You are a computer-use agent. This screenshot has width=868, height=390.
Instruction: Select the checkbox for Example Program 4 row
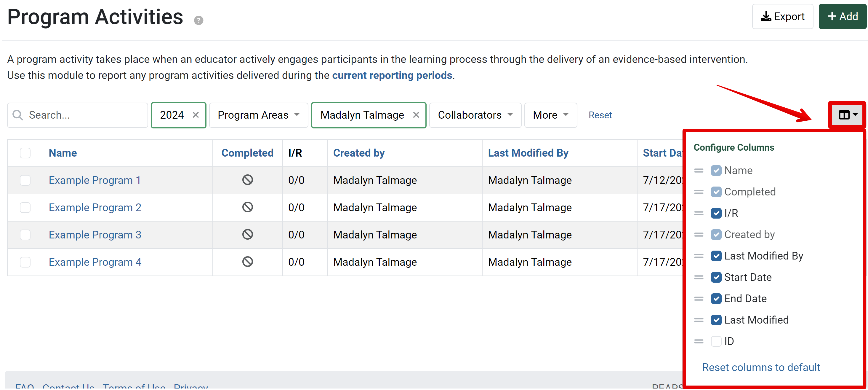25,262
